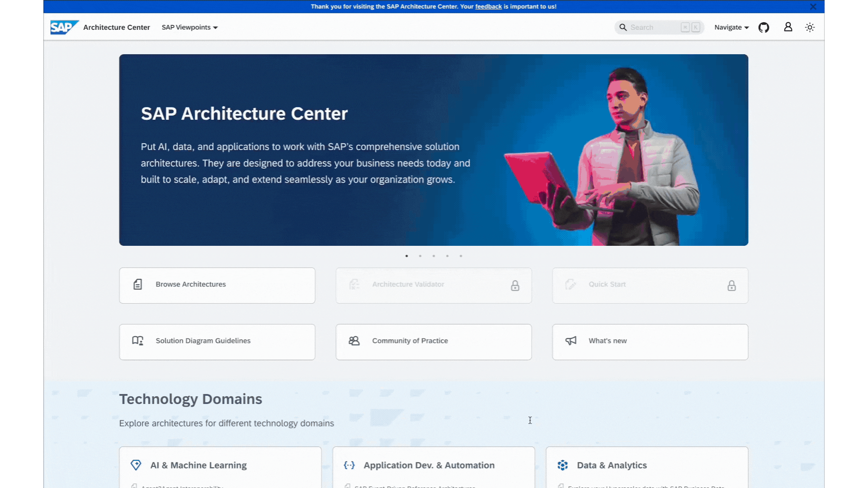Viewport: 868px width, 488px height.
Task: Open the AI & Machine Learning domain card
Action: tap(198, 465)
